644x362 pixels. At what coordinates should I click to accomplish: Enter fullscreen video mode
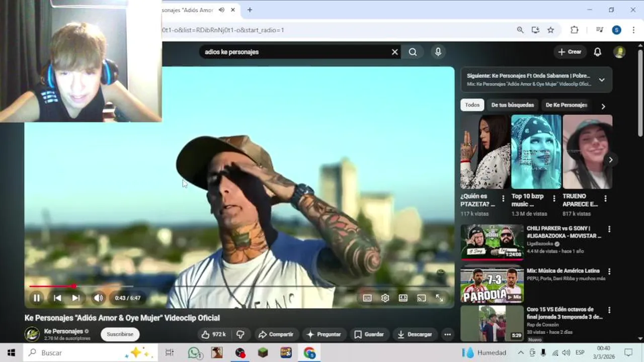click(x=439, y=298)
